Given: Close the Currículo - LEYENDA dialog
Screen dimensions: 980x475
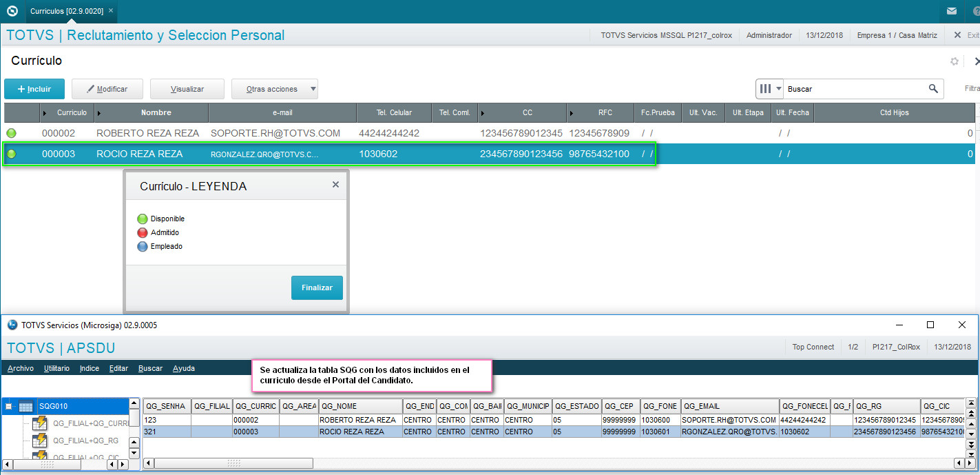Looking at the screenshot, I should coord(335,185).
